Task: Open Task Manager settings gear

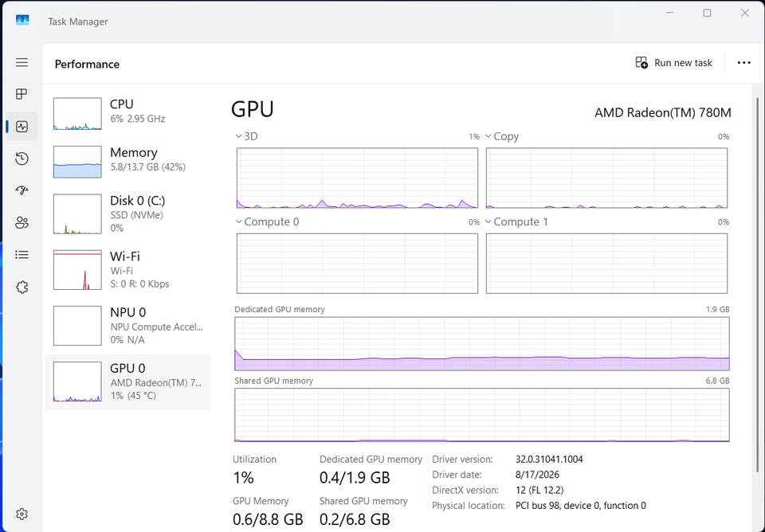Action: (22, 514)
